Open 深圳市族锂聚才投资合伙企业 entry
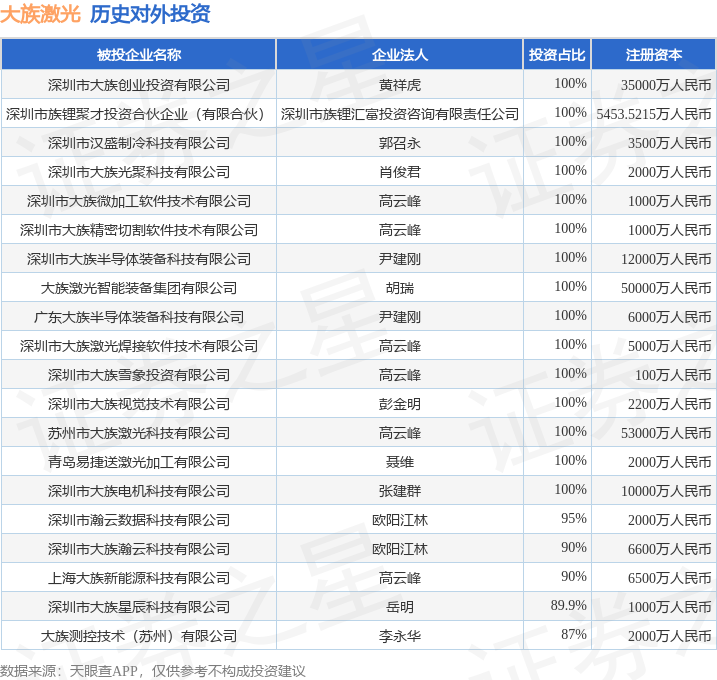The height and width of the screenshot is (680, 717). click(139, 114)
